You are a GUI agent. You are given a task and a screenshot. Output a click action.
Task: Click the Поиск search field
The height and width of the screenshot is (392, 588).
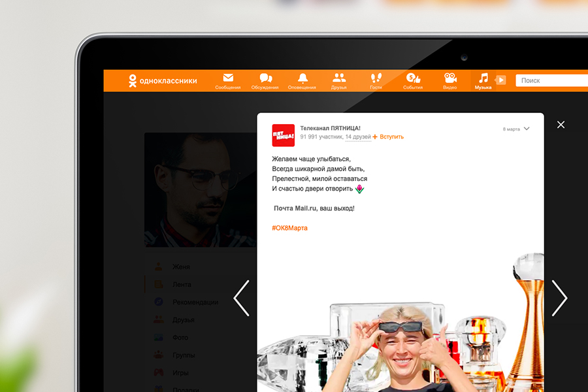[551, 80]
